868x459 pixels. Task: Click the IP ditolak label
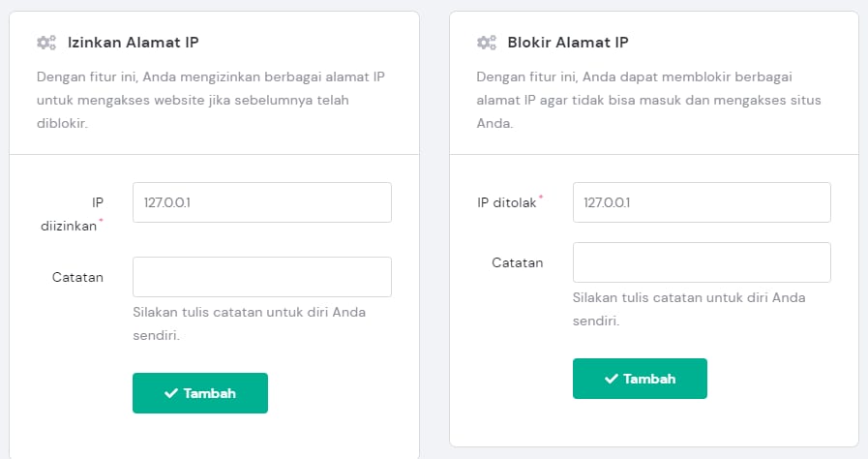(x=508, y=202)
